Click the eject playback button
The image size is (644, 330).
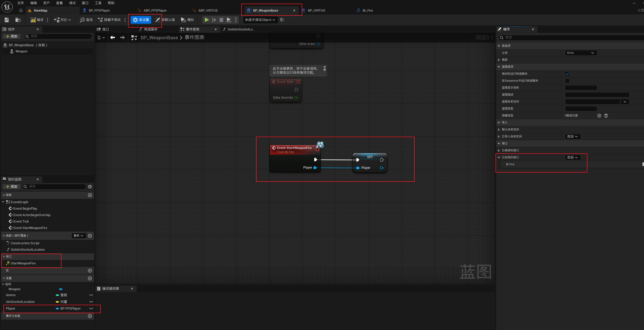coord(229,20)
